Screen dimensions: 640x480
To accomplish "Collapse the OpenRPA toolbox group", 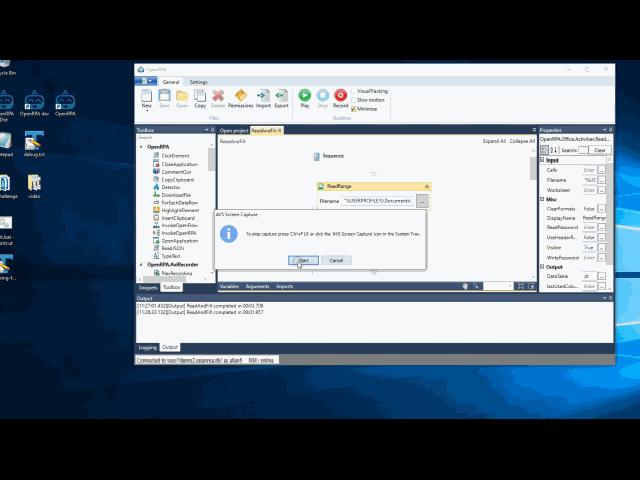I will pyautogui.click(x=142, y=147).
